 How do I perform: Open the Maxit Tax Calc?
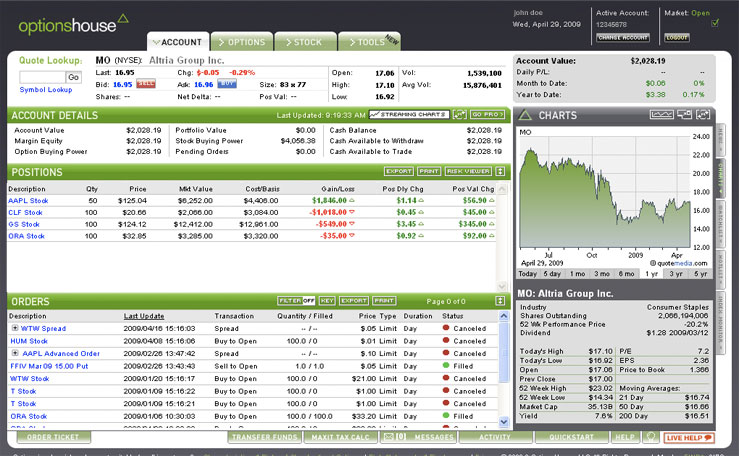point(340,437)
